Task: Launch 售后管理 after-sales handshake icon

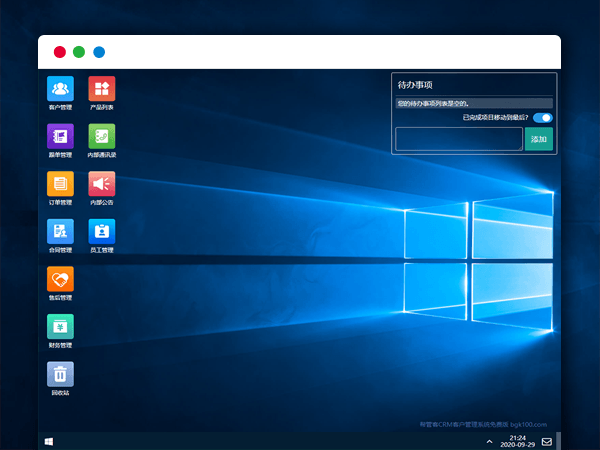Action: click(x=60, y=279)
